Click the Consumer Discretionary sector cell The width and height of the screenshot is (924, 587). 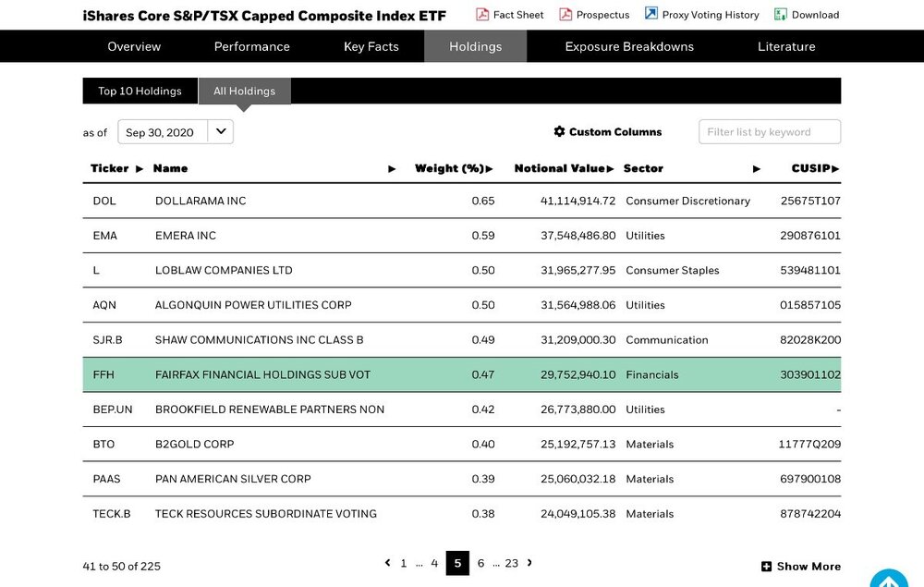[687, 201]
